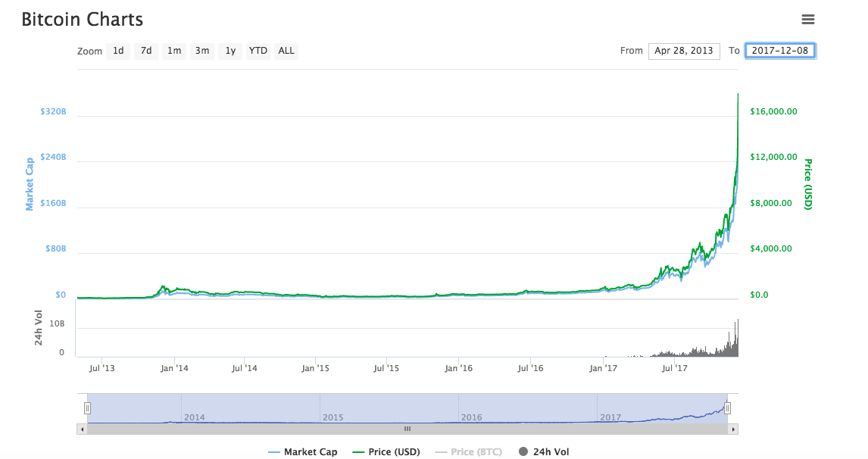The image size is (868, 459).
Task: Click the 10B volume axis label
Action: click(x=57, y=323)
